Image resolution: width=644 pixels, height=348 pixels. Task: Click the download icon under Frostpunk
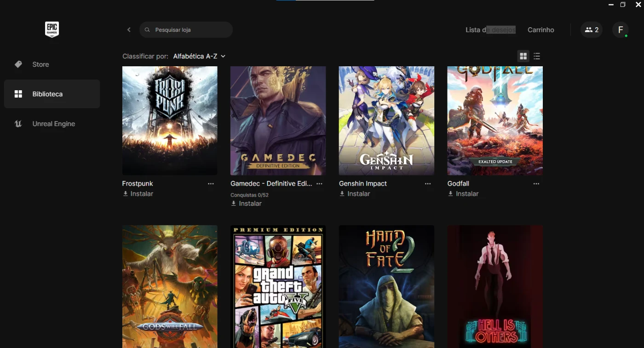pyautogui.click(x=125, y=194)
